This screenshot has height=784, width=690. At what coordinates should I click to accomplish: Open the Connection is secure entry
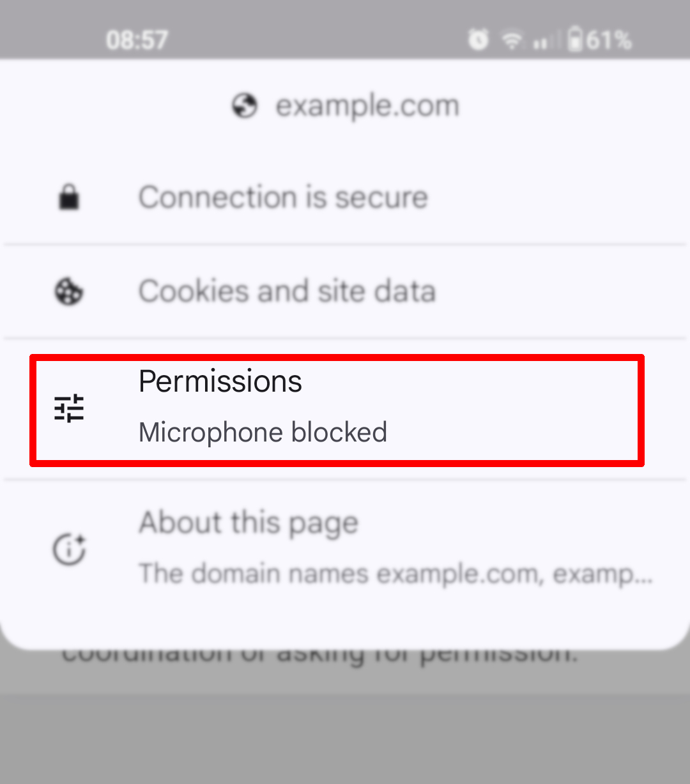(x=283, y=197)
